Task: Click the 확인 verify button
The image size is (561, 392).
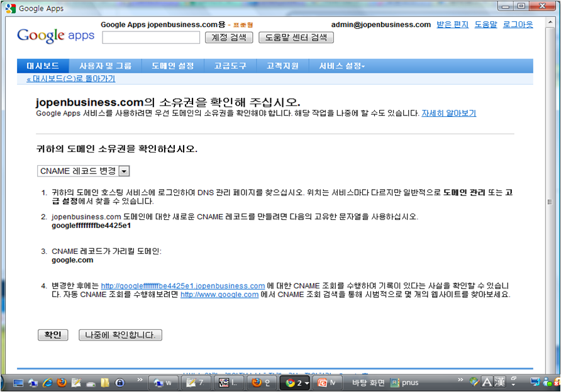Action: coord(53,335)
